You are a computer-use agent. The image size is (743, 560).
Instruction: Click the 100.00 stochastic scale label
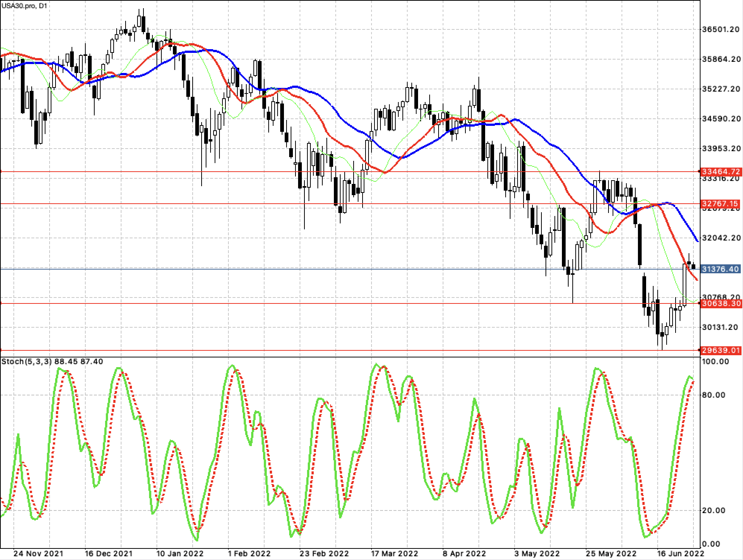coord(715,362)
